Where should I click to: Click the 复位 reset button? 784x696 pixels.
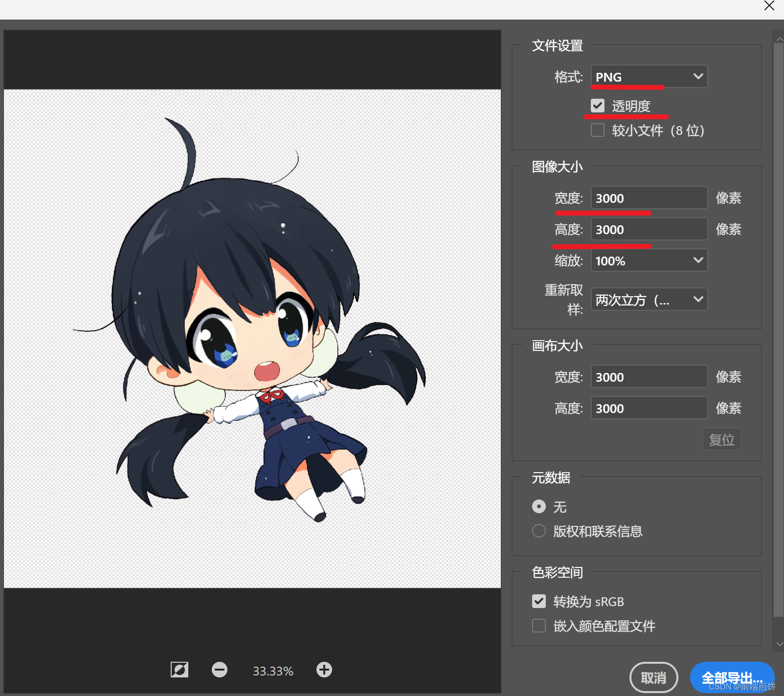tap(722, 439)
